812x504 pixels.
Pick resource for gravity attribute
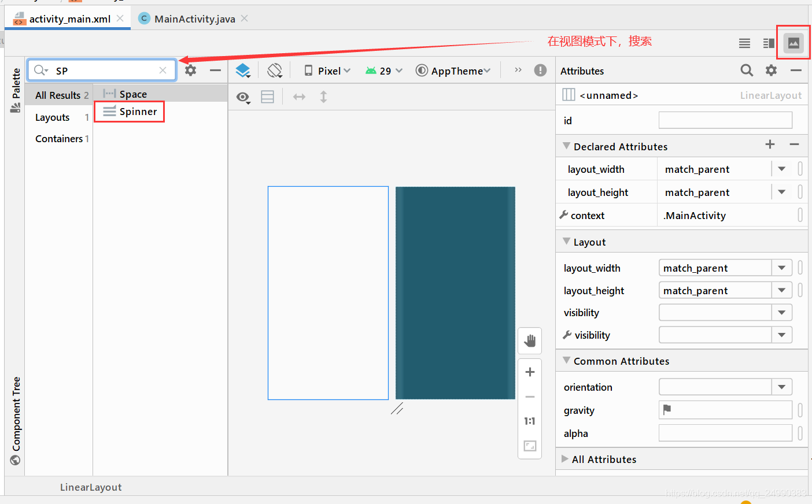coord(800,410)
